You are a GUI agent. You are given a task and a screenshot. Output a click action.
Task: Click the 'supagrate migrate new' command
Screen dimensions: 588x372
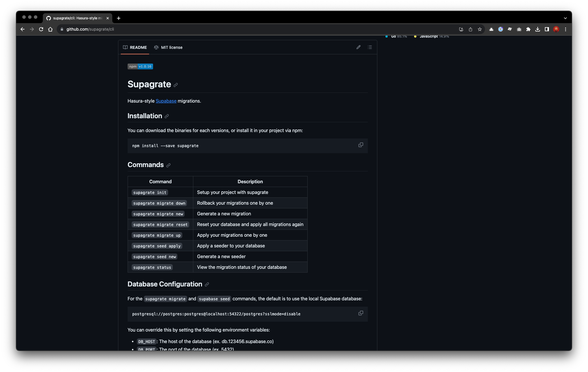158,214
